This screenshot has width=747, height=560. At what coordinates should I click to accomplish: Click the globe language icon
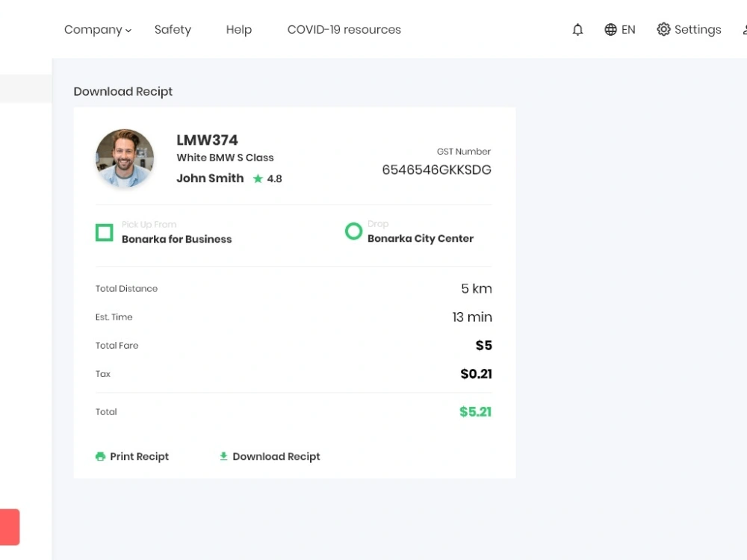tap(610, 30)
